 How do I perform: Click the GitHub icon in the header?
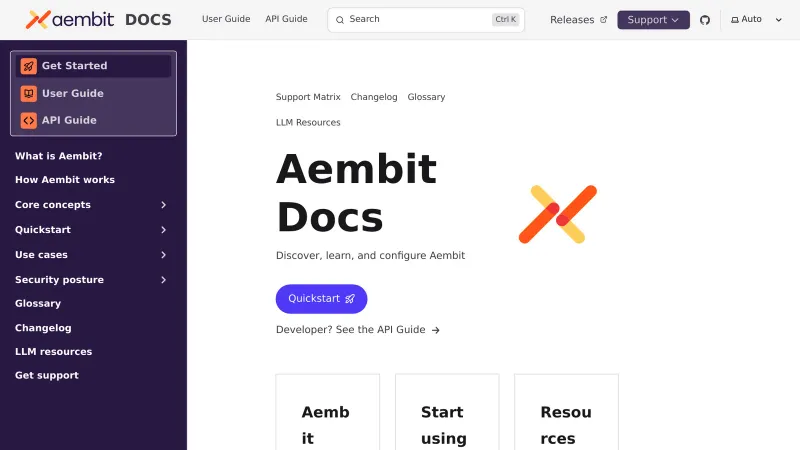[x=705, y=20]
